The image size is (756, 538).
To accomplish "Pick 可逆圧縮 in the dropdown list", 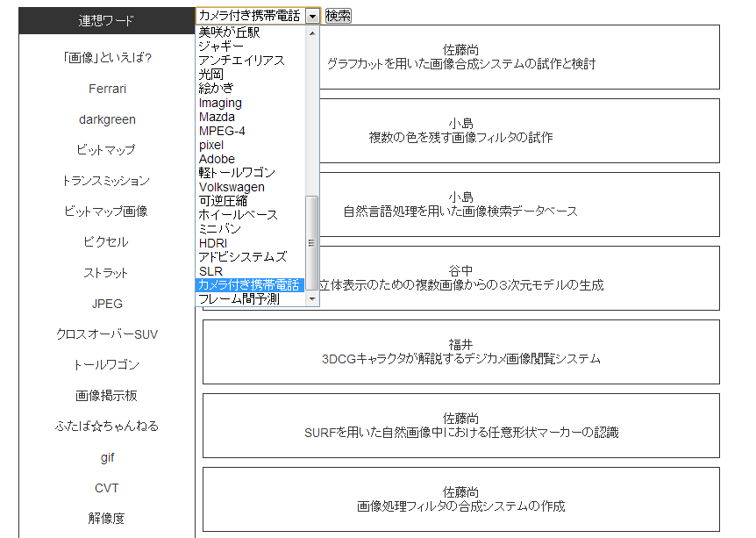I will [x=250, y=201].
